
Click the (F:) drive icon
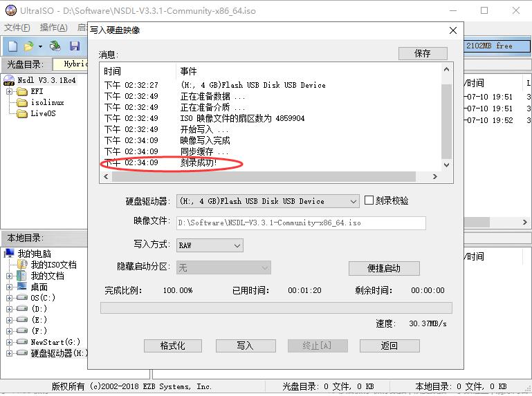pyautogui.click(x=22, y=330)
